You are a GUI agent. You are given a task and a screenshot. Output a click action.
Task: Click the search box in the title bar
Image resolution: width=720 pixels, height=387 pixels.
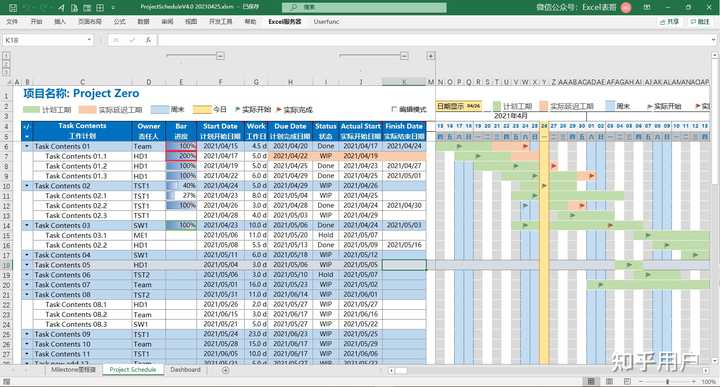tap(364, 7)
